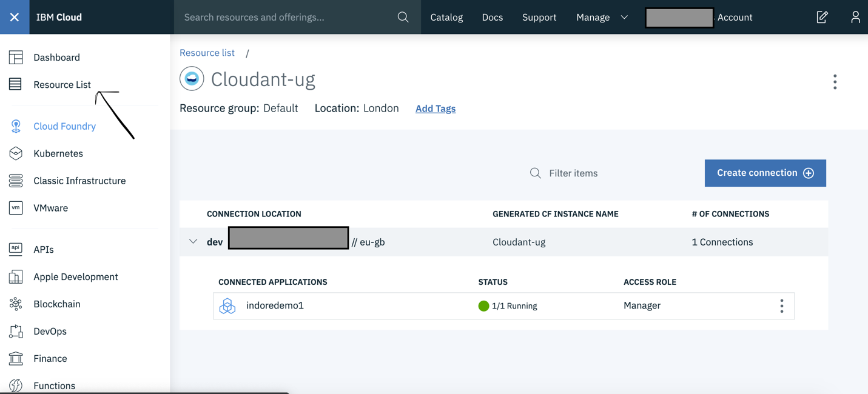The width and height of the screenshot is (868, 394).
Task: Click the Location: London text
Action: coord(357,109)
